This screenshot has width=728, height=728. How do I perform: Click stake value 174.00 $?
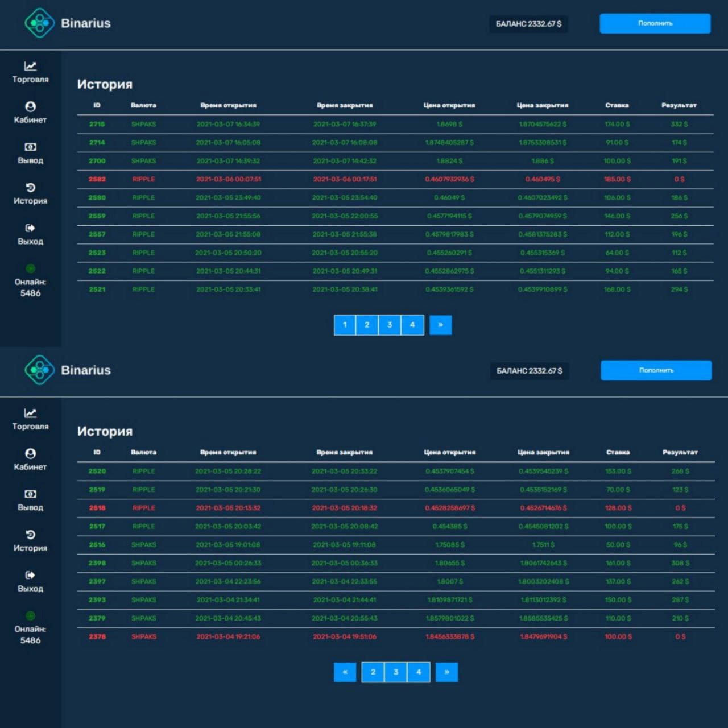pos(617,124)
